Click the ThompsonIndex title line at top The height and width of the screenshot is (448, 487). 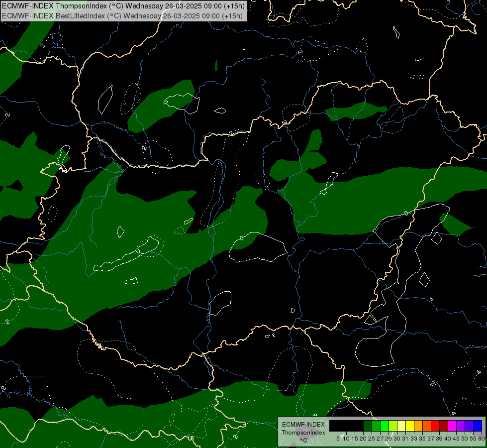[123, 6]
